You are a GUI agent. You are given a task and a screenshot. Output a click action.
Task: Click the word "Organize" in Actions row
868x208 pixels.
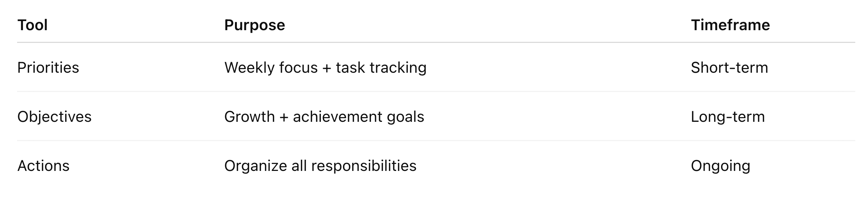(x=255, y=166)
